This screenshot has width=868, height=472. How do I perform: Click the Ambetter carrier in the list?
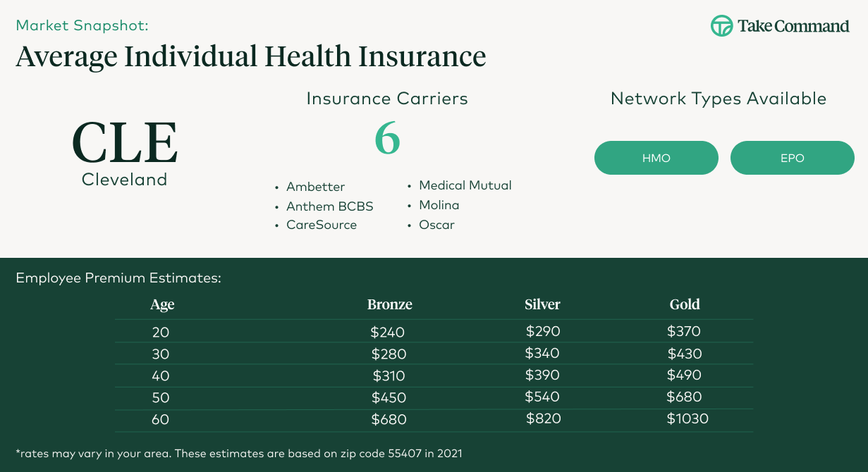click(315, 187)
